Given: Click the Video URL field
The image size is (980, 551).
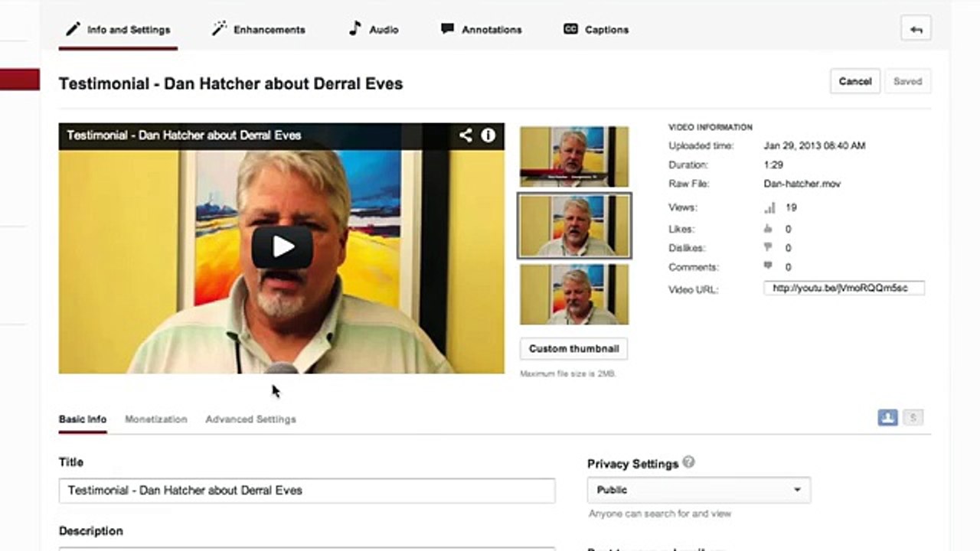Looking at the screenshot, I should (x=844, y=289).
